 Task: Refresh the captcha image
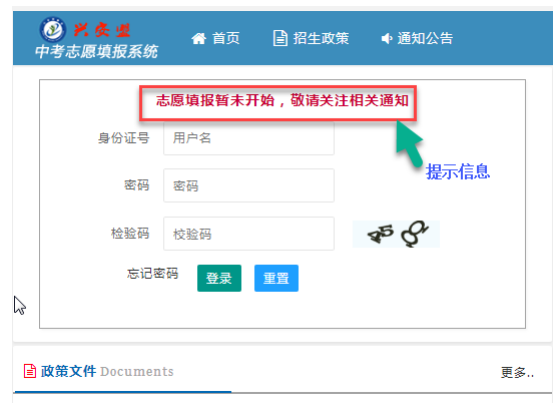coord(396,234)
